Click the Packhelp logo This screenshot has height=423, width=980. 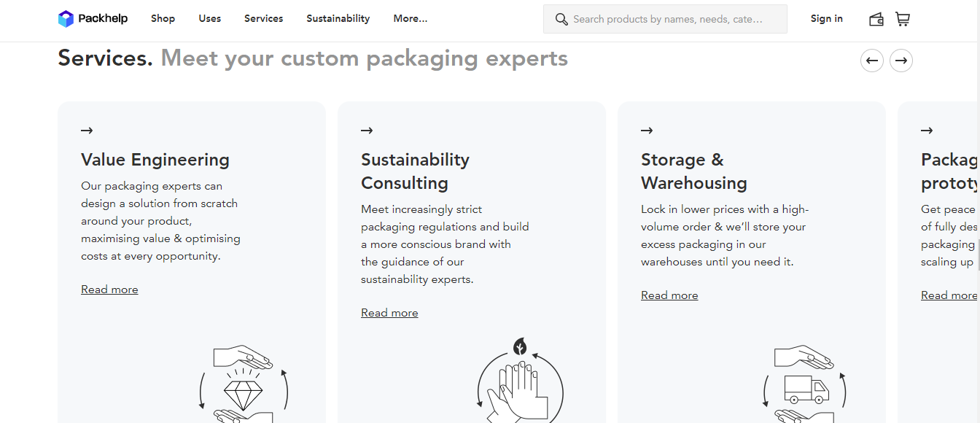point(93,18)
